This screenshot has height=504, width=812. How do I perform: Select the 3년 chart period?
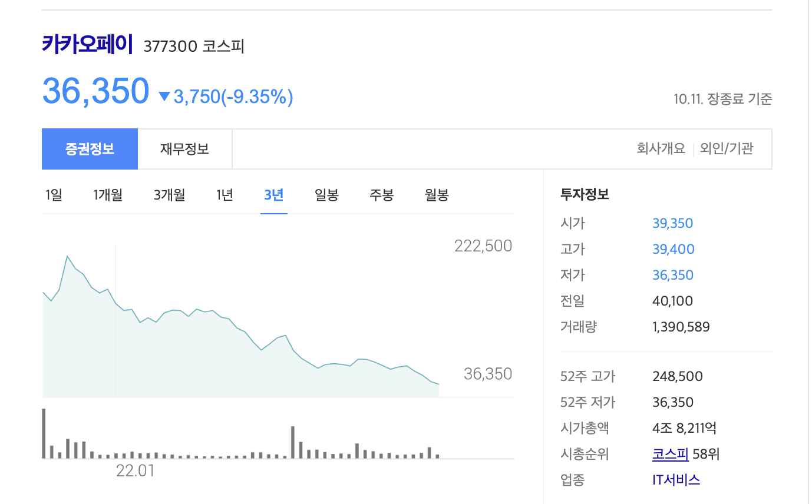273,195
